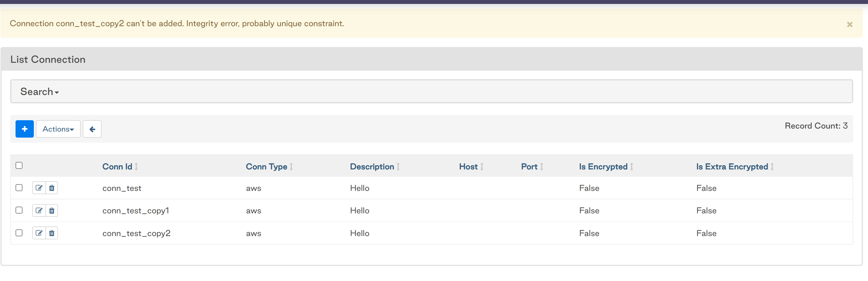868x281 pixels.
Task: Check the conn_test_copy1 row checkbox
Action: [x=19, y=210]
